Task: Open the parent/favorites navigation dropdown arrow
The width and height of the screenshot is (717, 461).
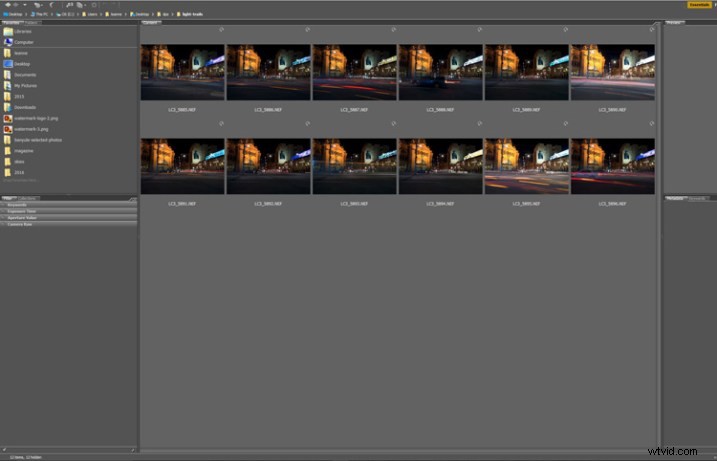Action: [x=25, y=5]
